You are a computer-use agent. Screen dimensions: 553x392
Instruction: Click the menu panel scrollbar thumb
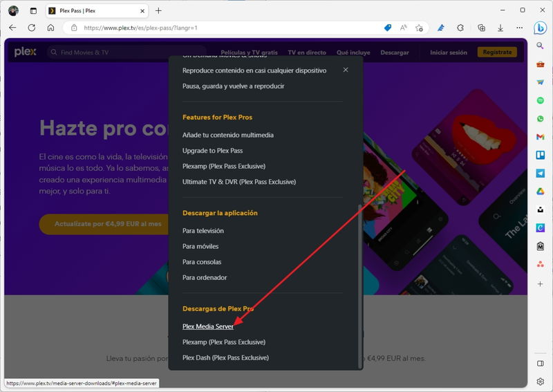(x=359, y=286)
